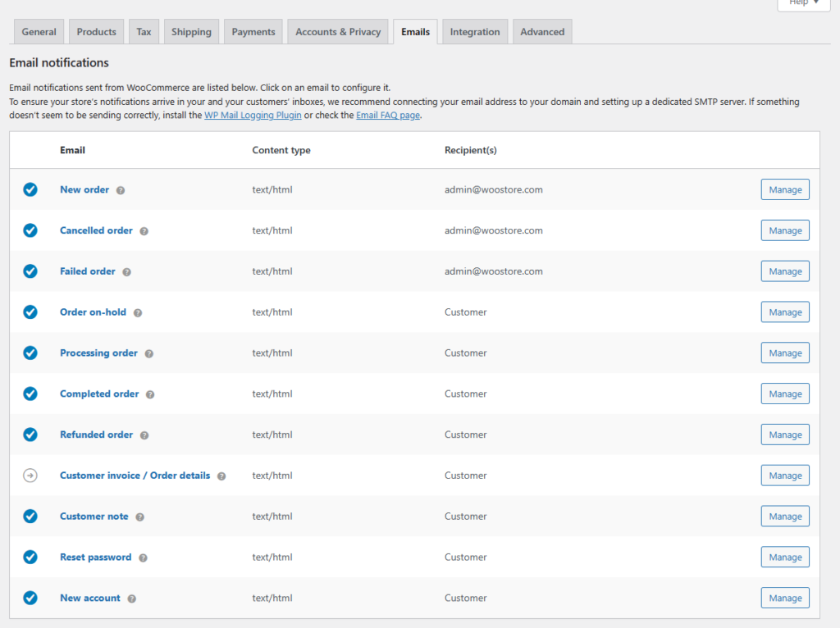This screenshot has height=628, width=840.
Task: Follow the Email FAQ page link
Action: pyautogui.click(x=388, y=116)
